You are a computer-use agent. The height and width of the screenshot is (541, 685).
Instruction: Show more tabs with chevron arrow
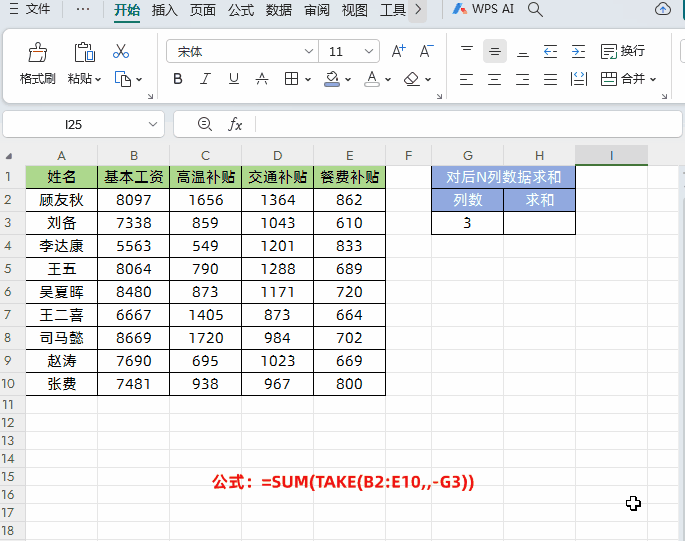(418, 9)
